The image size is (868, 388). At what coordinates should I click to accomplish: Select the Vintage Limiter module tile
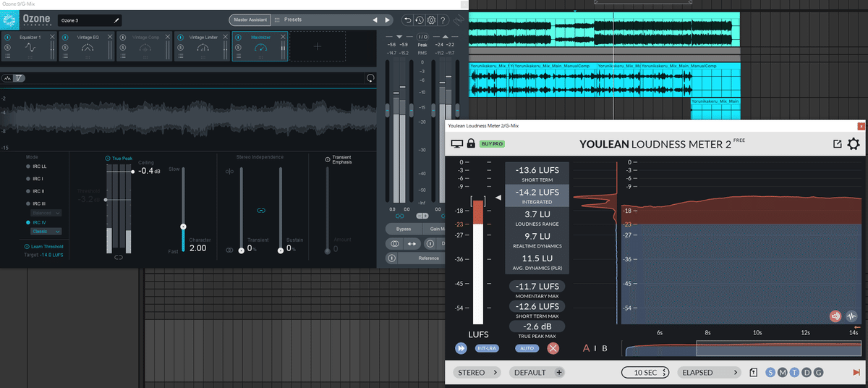[203, 46]
